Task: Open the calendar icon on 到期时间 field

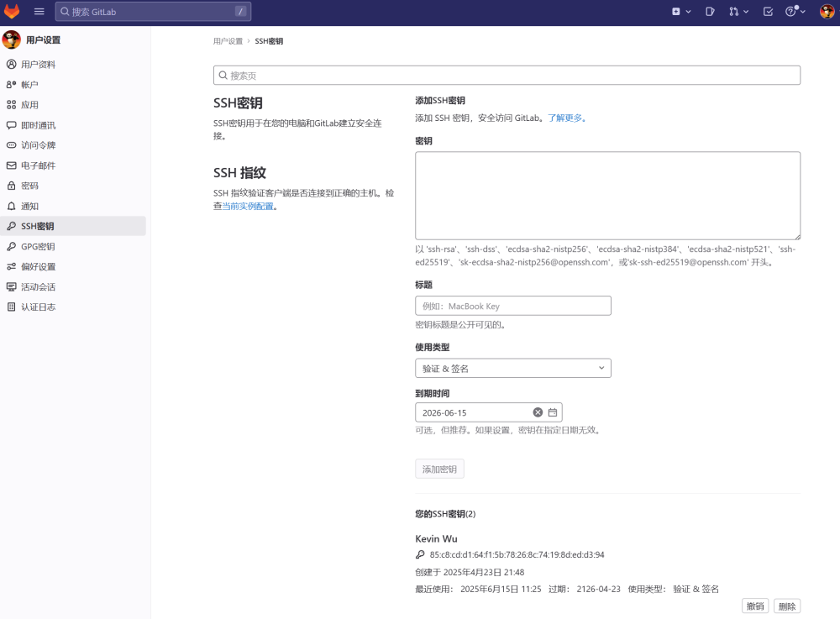Action: [552, 412]
